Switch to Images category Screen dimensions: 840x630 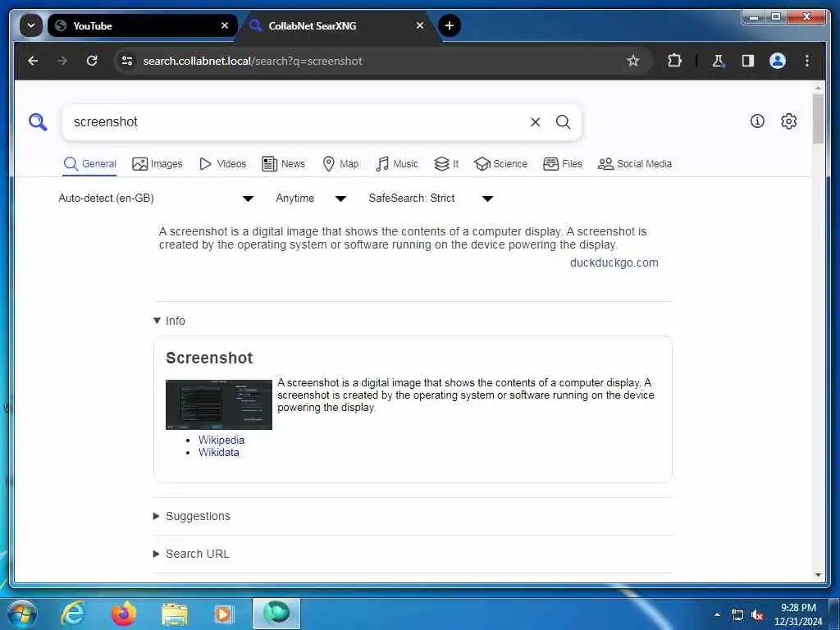coord(157,164)
